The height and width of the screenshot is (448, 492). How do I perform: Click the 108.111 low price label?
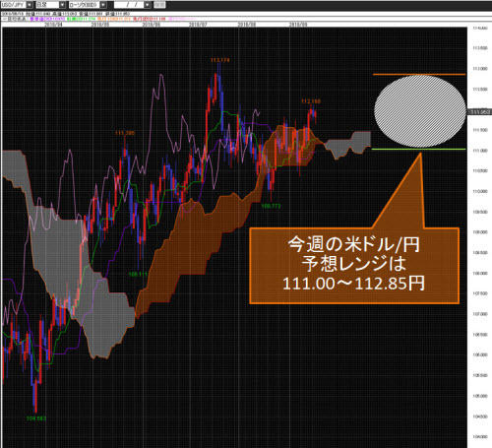click(138, 274)
